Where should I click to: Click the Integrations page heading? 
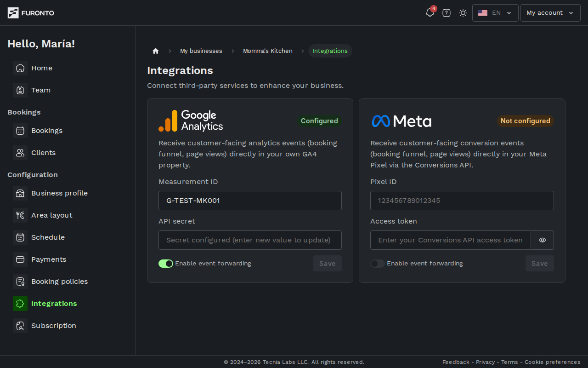[x=180, y=70]
